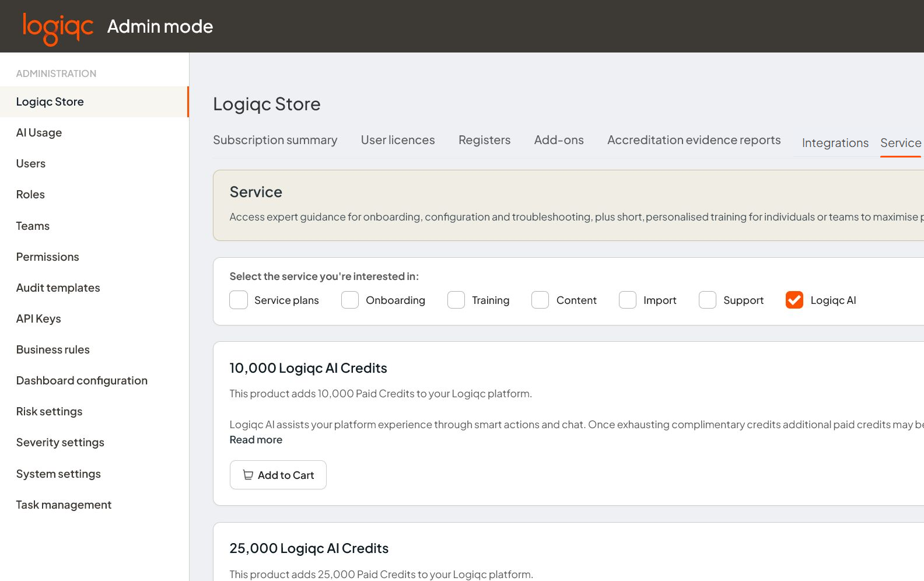Switch to Accreditation evidence reports tab
The width and height of the screenshot is (924, 581).
[694, 140]
